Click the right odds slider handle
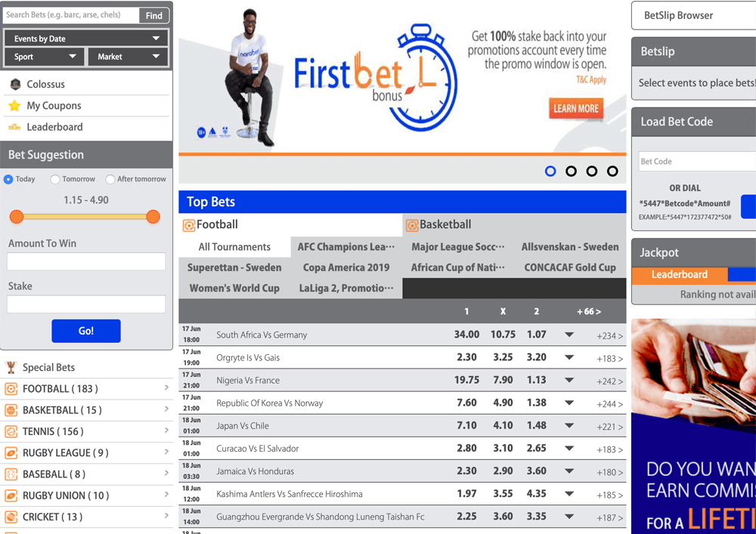Screen dimensions: 756x534 (x=153, y=217)
